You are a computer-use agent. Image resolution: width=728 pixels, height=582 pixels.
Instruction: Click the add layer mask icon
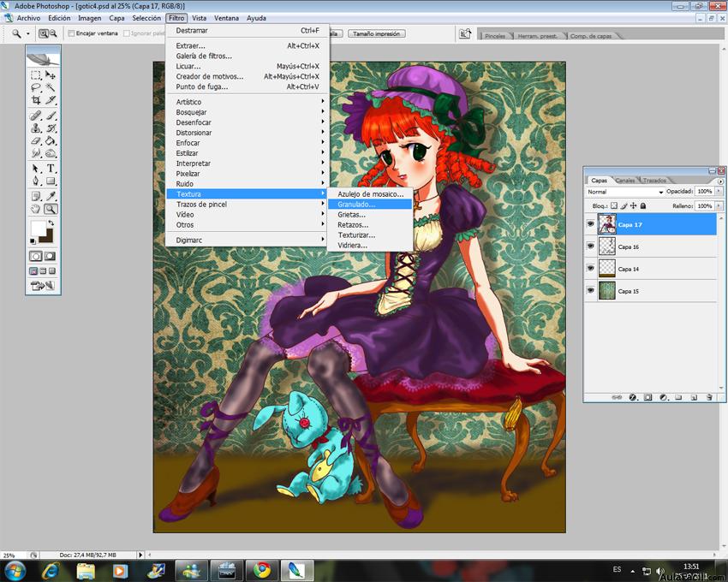(x=647, y=397)
